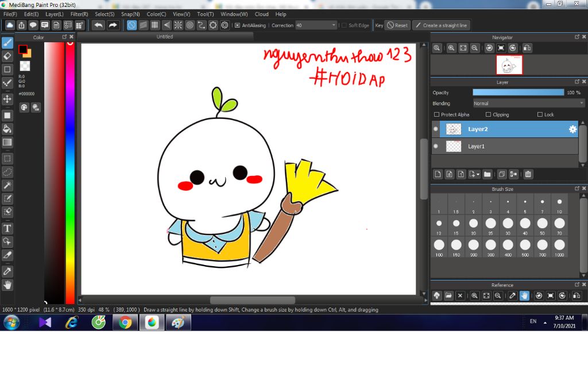This screenshot has height=380, width=588.
Task: Turn snap off with the Snap Off button
Action: coord(131,25)
